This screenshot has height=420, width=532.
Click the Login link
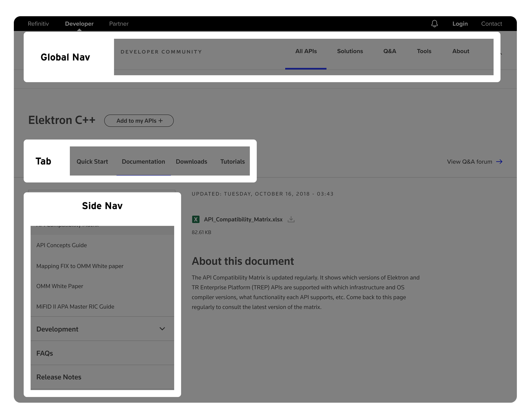pyautogui.click(x=460, y=24)
